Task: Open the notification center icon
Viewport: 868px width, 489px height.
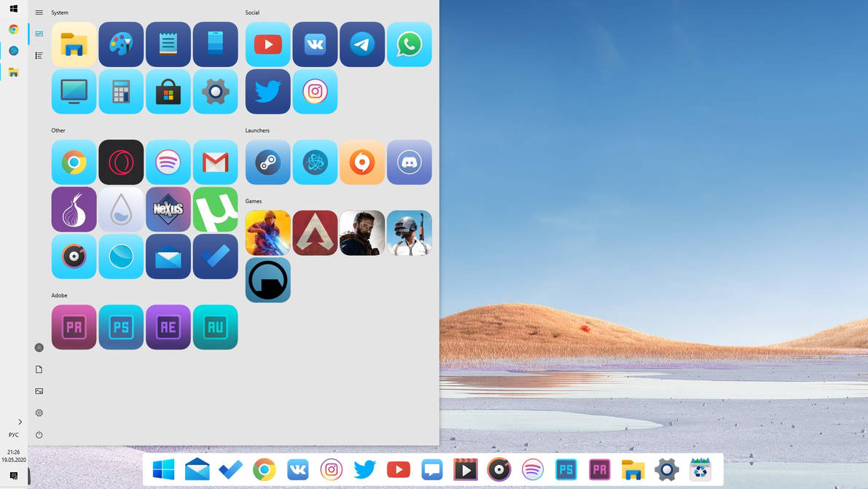Action: (14, 476)
